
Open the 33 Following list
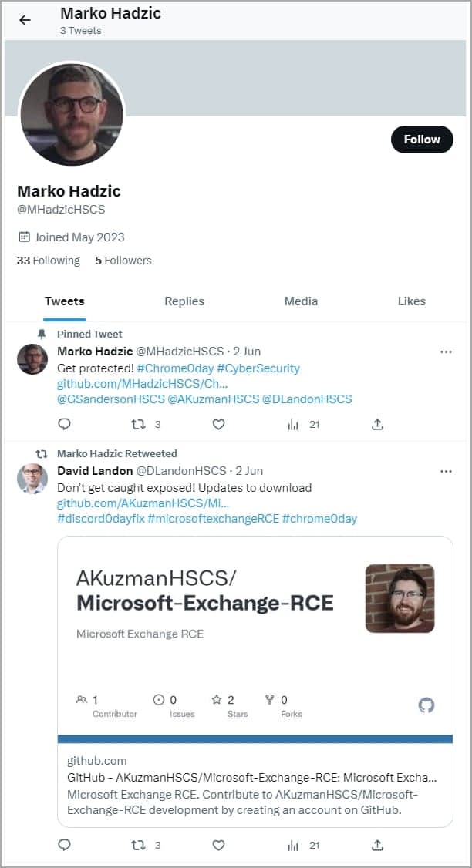[49, 261]
